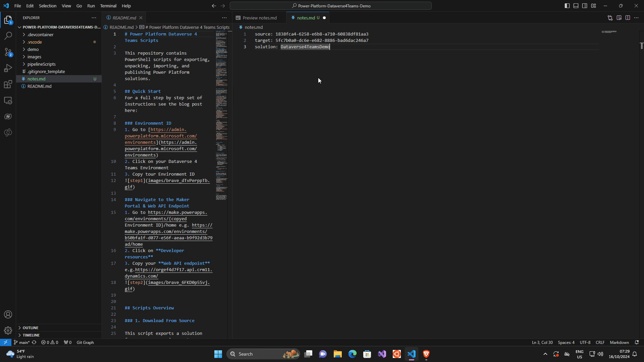Open the Search view
The height and width of the screenshot is (362, 644).
click(x=8, y=36)
